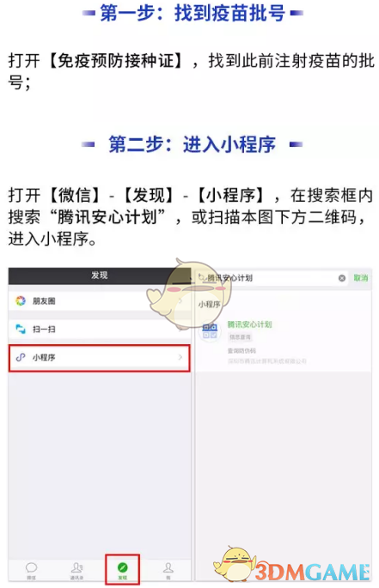Tap the blue 扫一扫 scan icon

[x=21, y=329]
